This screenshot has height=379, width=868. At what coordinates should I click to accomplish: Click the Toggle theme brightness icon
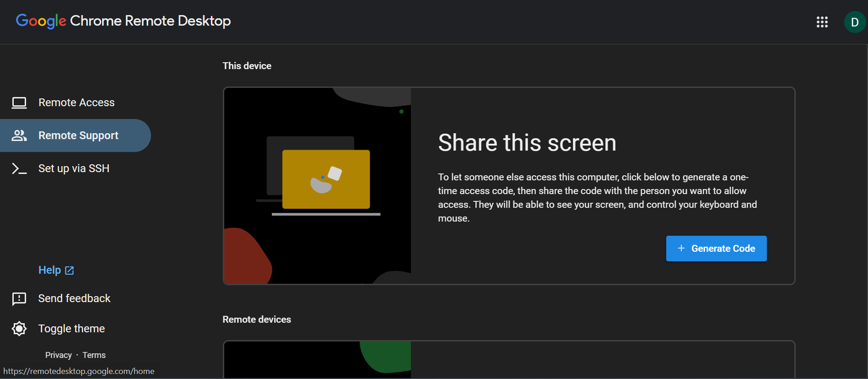tap(19, 329)
